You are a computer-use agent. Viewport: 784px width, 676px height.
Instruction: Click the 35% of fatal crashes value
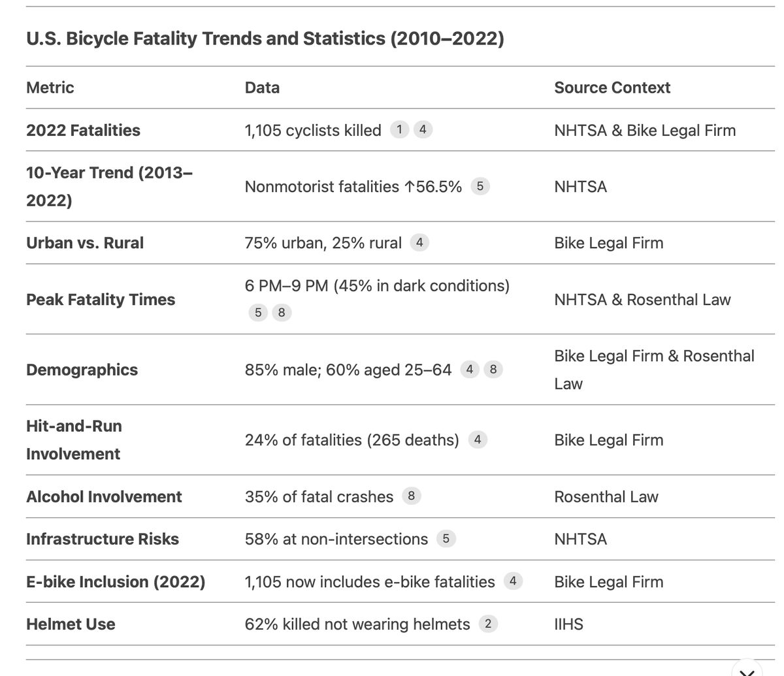[x=319, y=496]
